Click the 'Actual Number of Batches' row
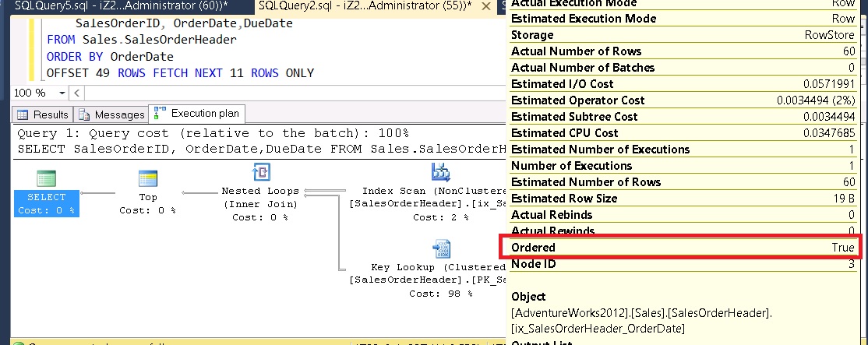868x345 pixels. click(683, 68)
